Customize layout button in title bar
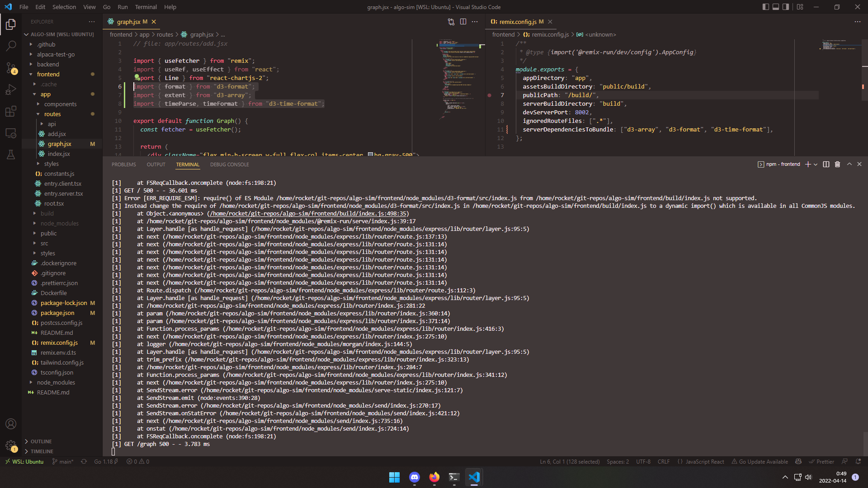 pos(800,7)
